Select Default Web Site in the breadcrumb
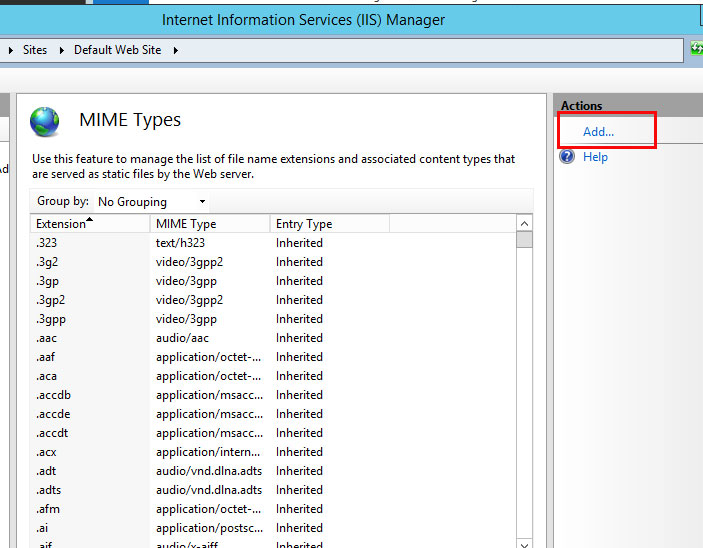 (117, 50)
